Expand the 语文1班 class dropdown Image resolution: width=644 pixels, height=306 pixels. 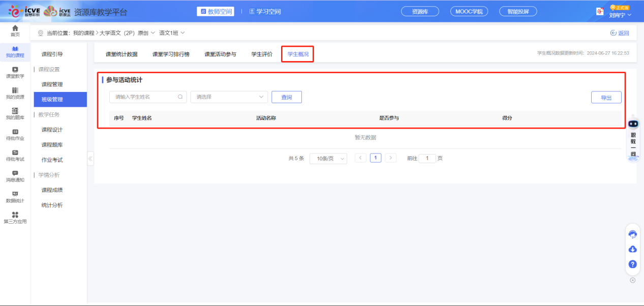172,33
